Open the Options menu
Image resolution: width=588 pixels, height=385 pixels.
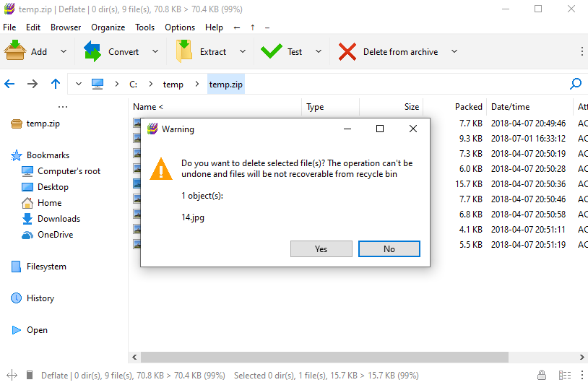[x=180, y=27]
